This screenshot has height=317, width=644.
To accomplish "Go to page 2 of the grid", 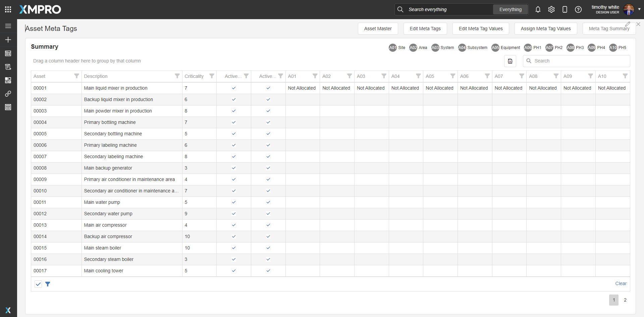I will (625, 300).
